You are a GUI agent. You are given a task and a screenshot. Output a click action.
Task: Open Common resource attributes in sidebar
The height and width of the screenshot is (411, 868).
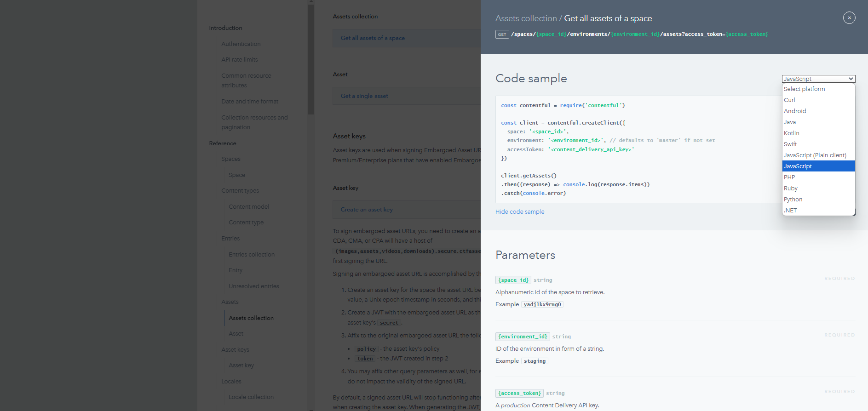246,80
